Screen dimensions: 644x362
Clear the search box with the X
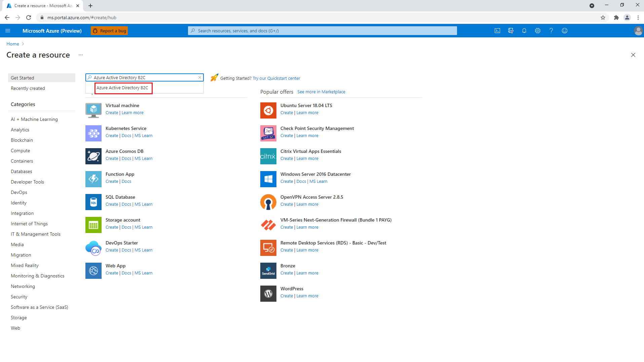199,77
